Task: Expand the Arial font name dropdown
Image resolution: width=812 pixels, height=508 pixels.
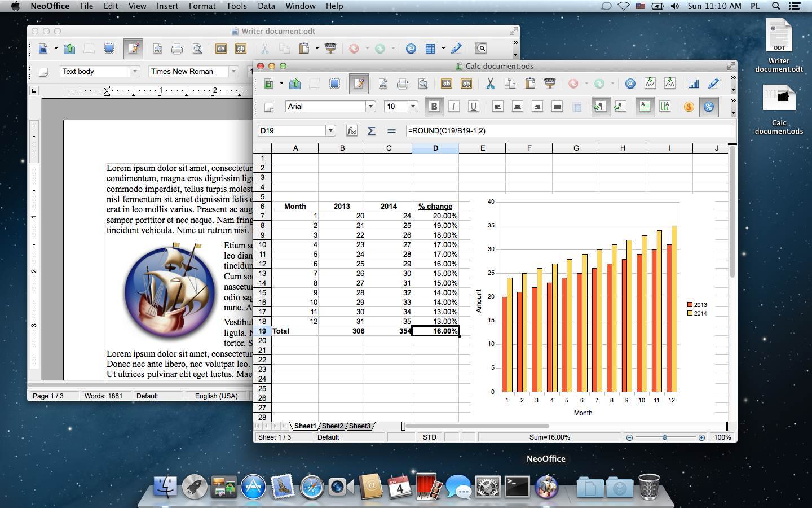Action: click(x=370, y=106)
